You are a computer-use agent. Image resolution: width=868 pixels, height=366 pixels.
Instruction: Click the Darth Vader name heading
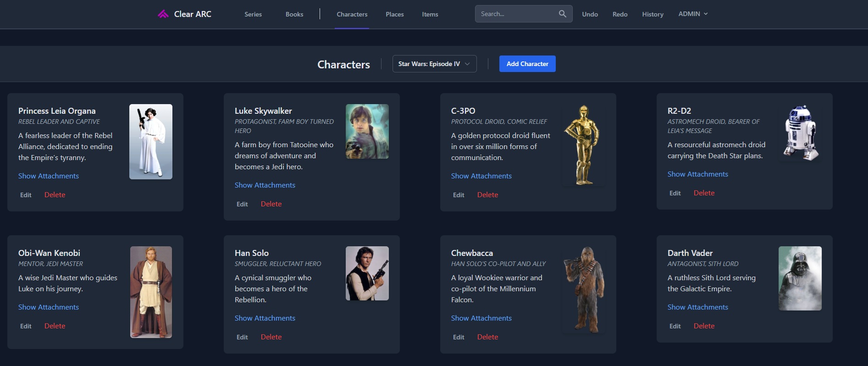pyautogui.click(x=690, y=253)
